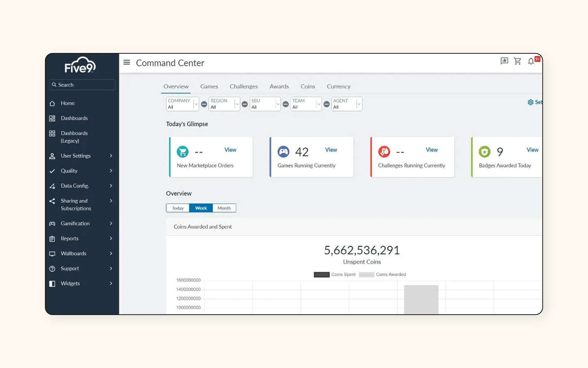The height and width of the screenshot is (368, 588).
Task: Expand the Reports submenu chevron
Action: [111, 239]
